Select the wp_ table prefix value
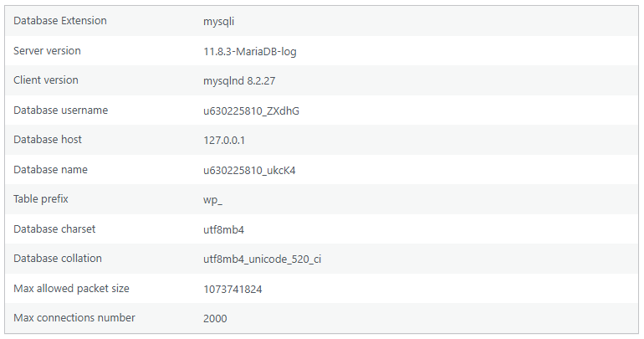 pyautogui.click(x=213, y=199)
